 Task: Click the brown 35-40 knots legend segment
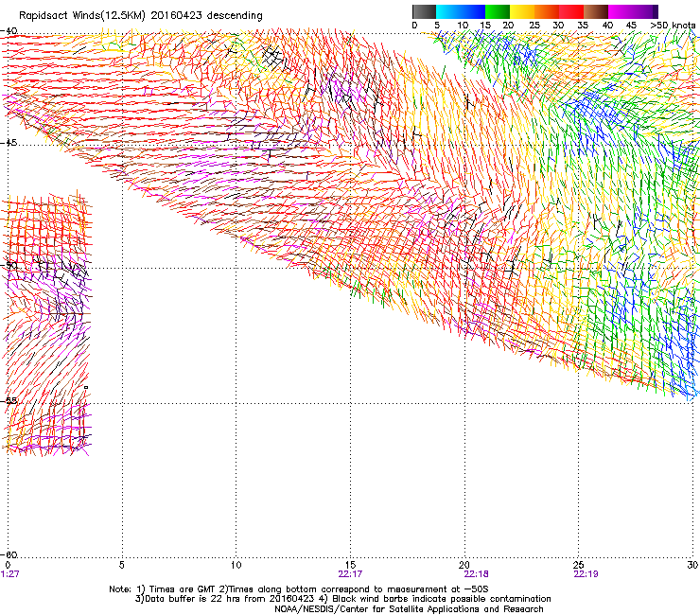pyautogui.click(x=596, y=11)
